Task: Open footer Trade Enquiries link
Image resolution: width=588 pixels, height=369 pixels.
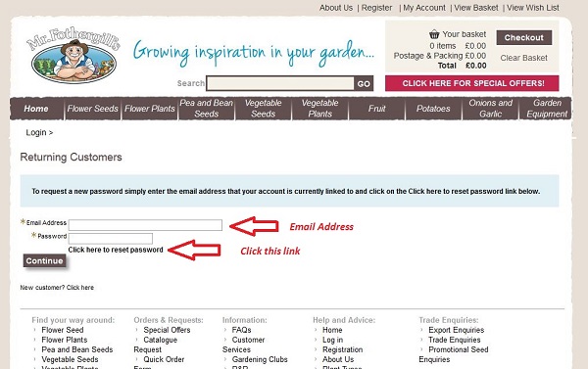Action: point(455,340)
